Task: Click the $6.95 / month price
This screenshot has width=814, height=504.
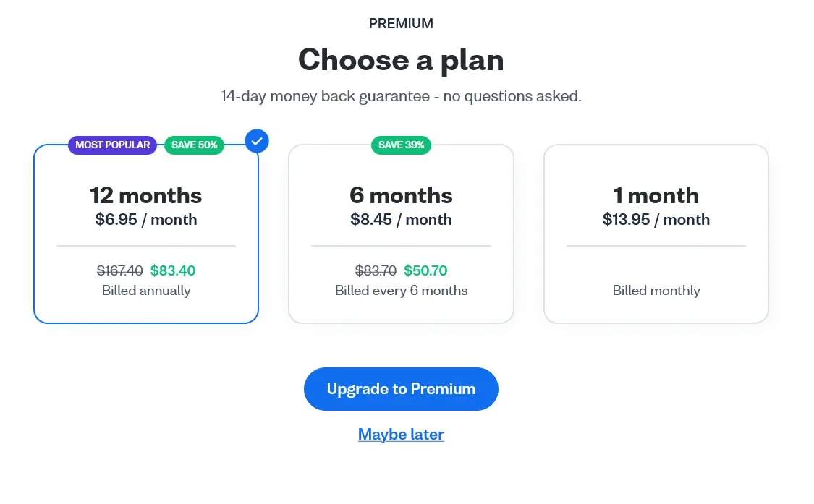Action: point(146,220)
